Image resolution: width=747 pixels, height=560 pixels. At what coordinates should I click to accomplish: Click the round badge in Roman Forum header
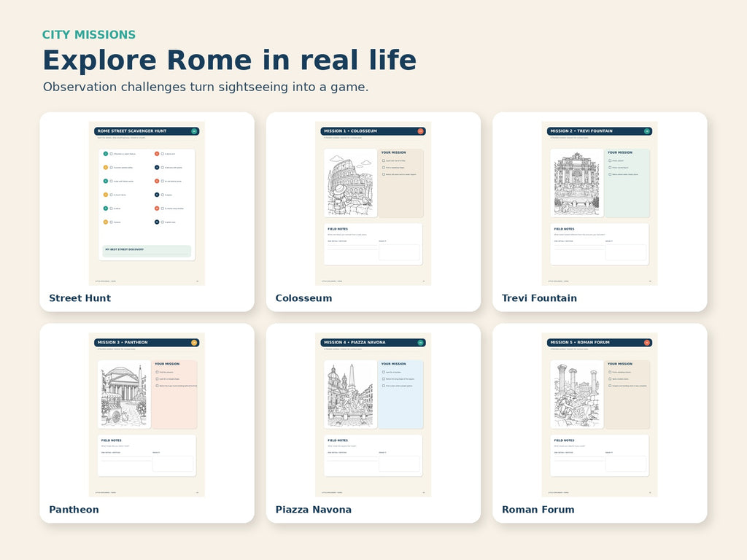click(647, 343)
